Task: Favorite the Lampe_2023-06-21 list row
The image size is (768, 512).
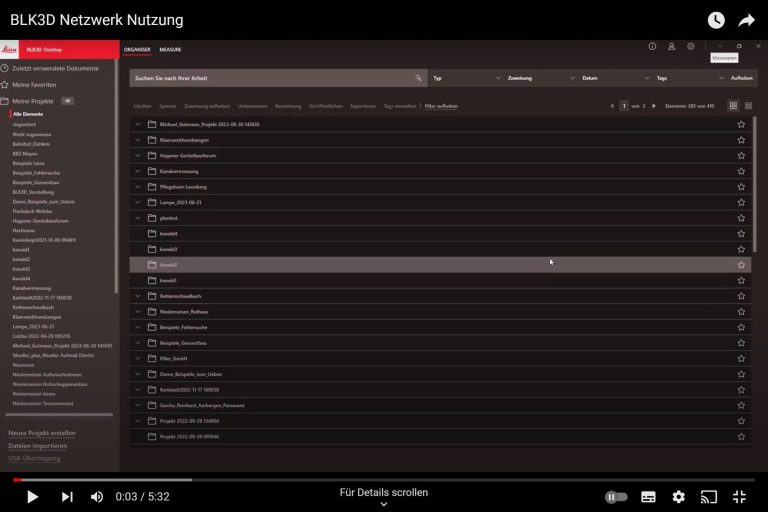Action: (741, 202)
